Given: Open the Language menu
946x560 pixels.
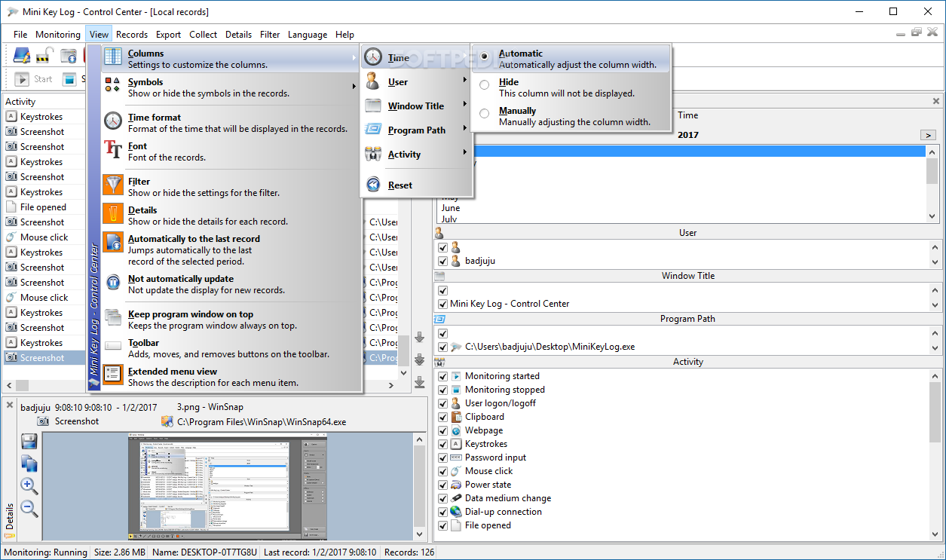Looking at the screenshot, I should tap(308, 34).
